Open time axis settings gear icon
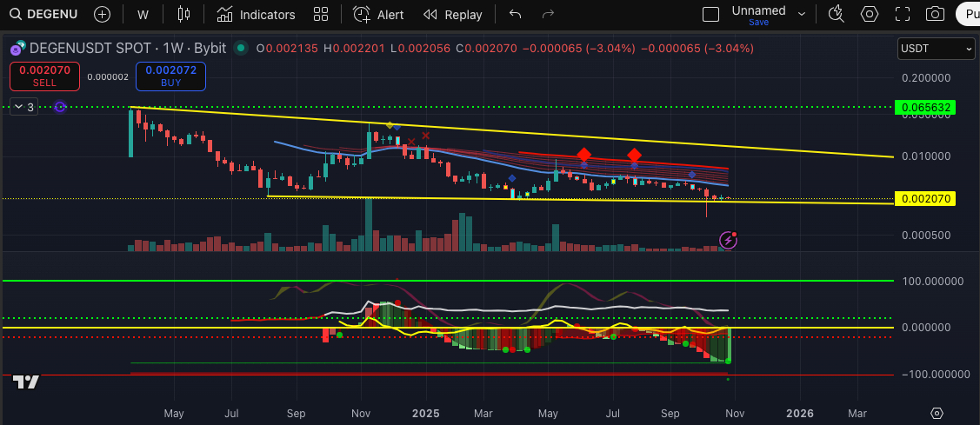 click(937, 413)
